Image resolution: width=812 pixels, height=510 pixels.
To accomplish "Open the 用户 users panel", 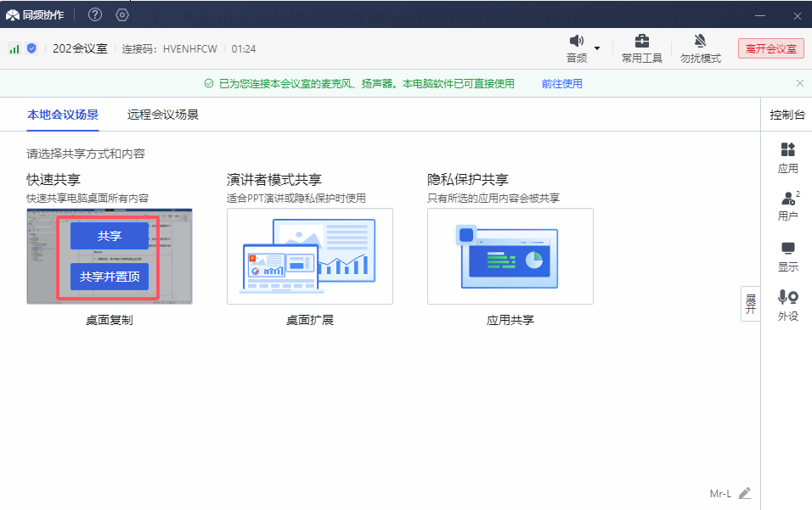I will [x=787, y=206].
